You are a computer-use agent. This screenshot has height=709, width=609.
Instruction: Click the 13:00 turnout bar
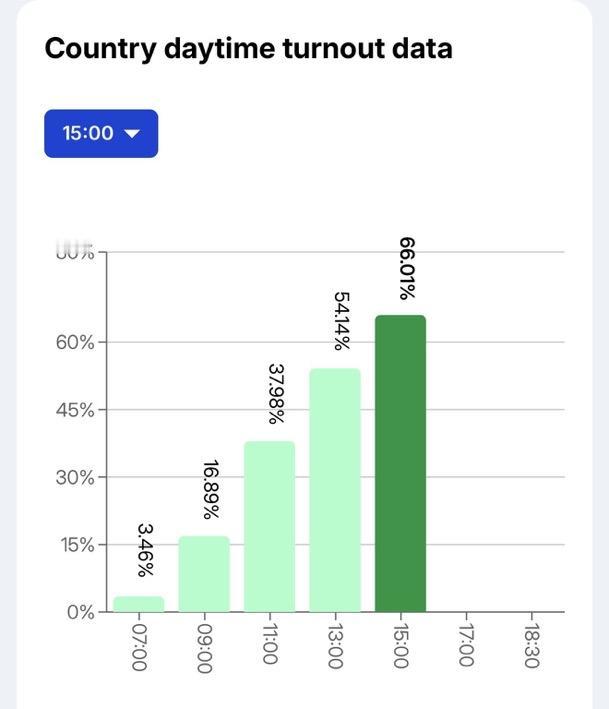(335, 490)
